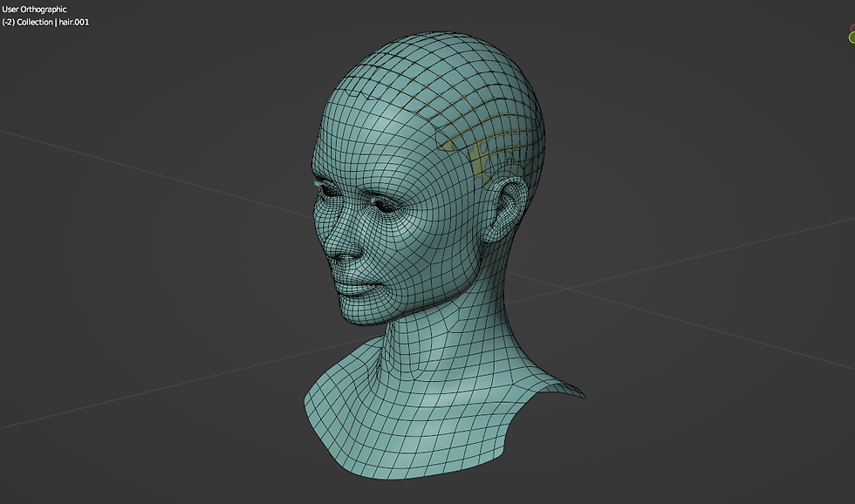Image resolution: width=855 pixels, height=504 pixels.
Task: Select the highlighted yellow hairline wireframe
Action: (x=487, y=140)
